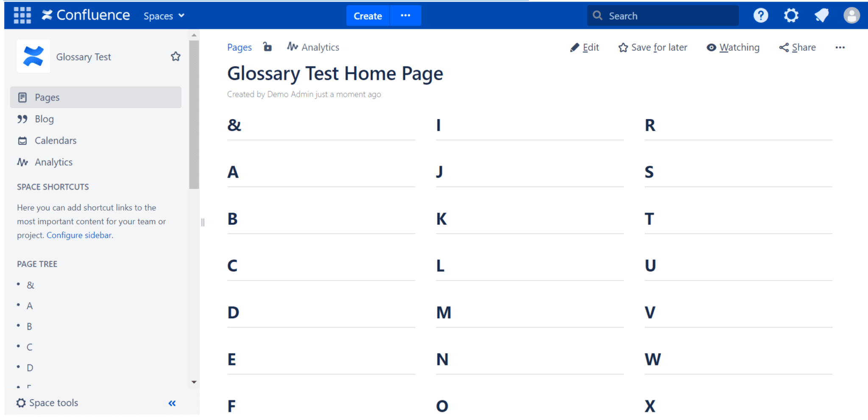Open page restrictions via the padlock icon
The height and width of the screenshot is (420, 868).
[267, 47]
